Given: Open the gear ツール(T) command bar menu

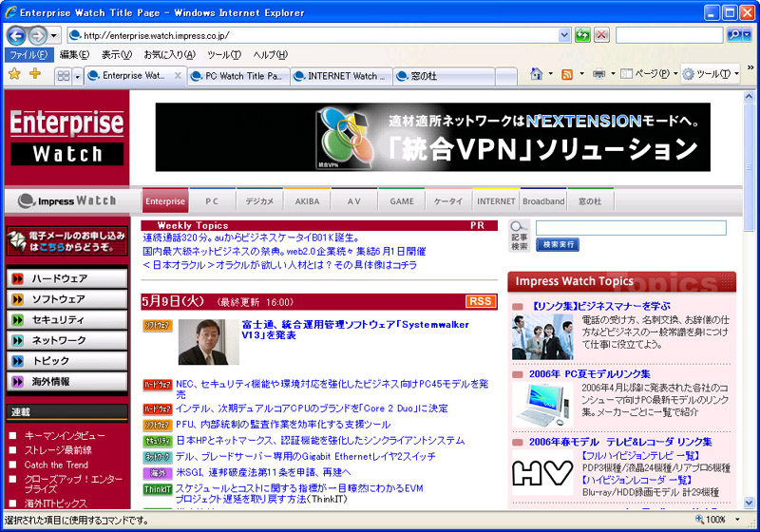Looking at the screenshot, I should 710,74.
